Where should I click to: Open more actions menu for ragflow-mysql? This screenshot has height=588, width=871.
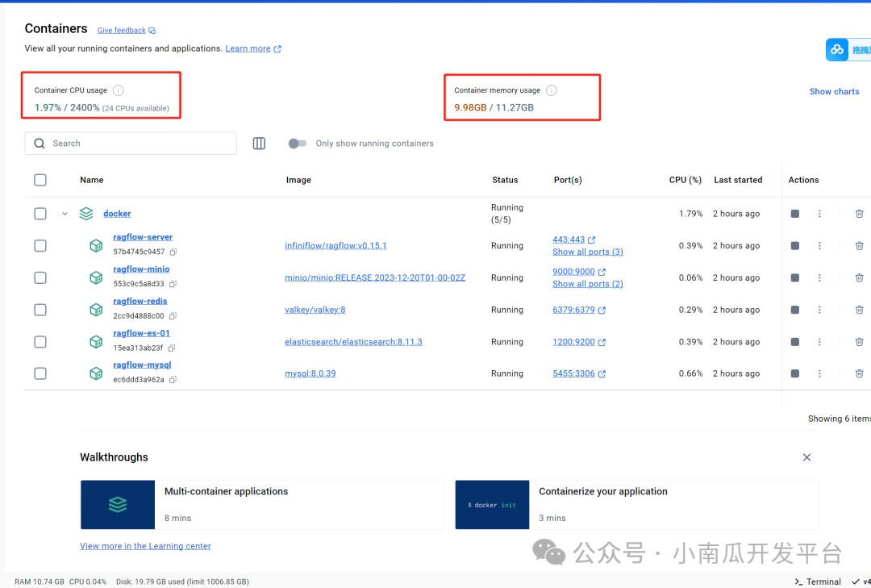click(819, 373)
